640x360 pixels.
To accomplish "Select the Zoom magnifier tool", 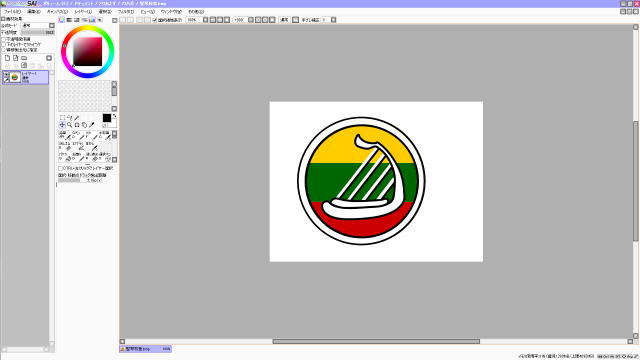I will (x=69, y=125).
